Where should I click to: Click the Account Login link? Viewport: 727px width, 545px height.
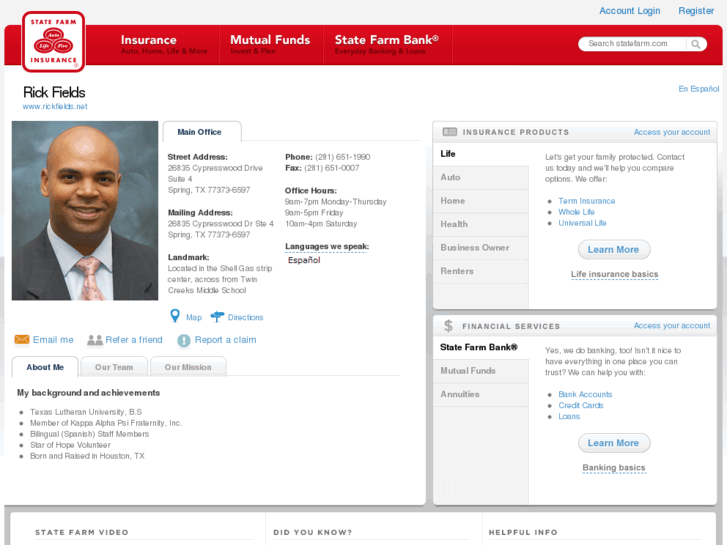629,11
